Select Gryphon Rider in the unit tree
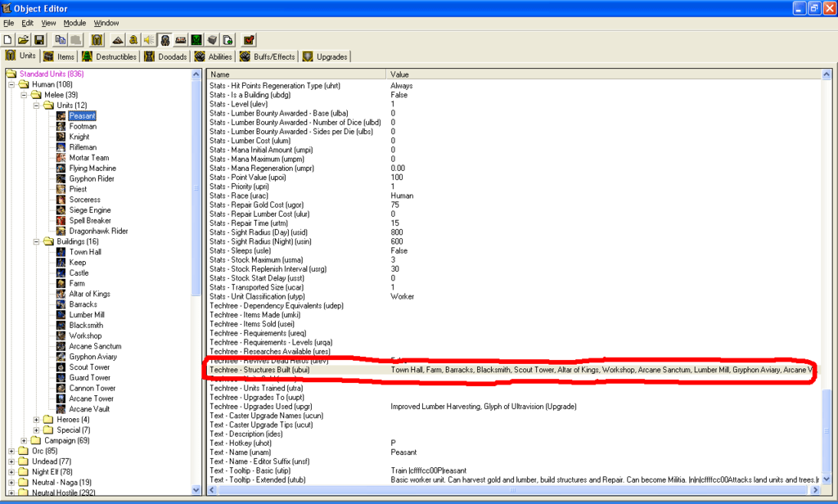The image size is (838, 504). [x=92, y=179]
